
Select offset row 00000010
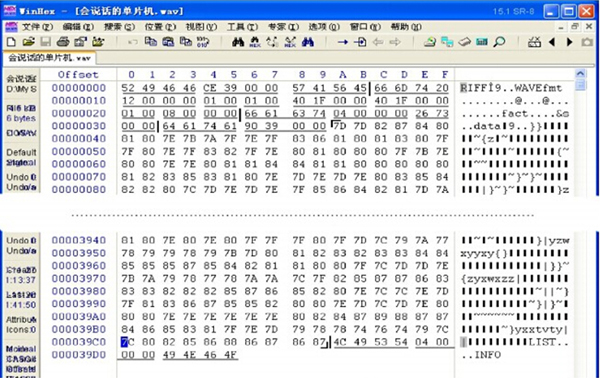click(x=78, y=101)
